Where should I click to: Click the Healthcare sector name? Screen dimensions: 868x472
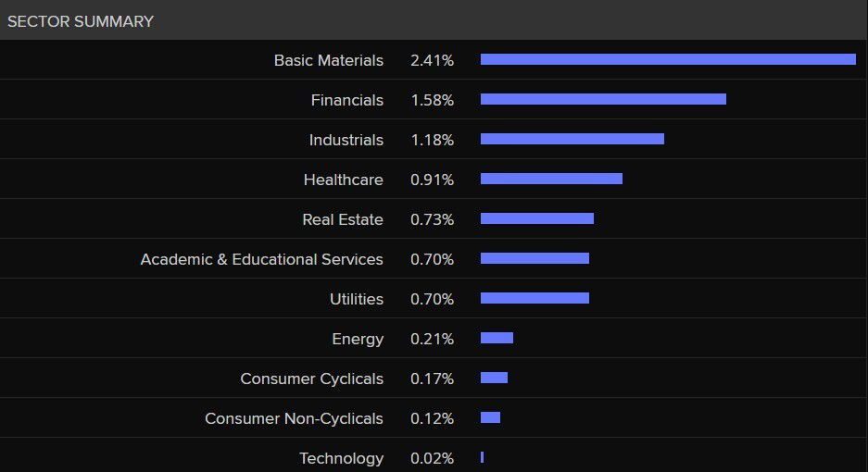pyautogui.click(x=343, y=180)
